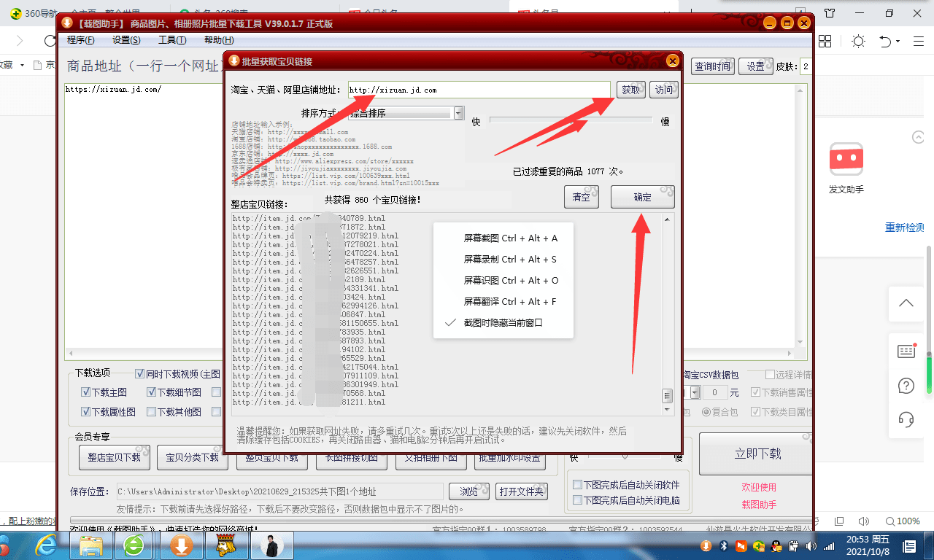Screen dimensions: 934x560
Task: Click the 查询时间 button
Action: point(713,66)
